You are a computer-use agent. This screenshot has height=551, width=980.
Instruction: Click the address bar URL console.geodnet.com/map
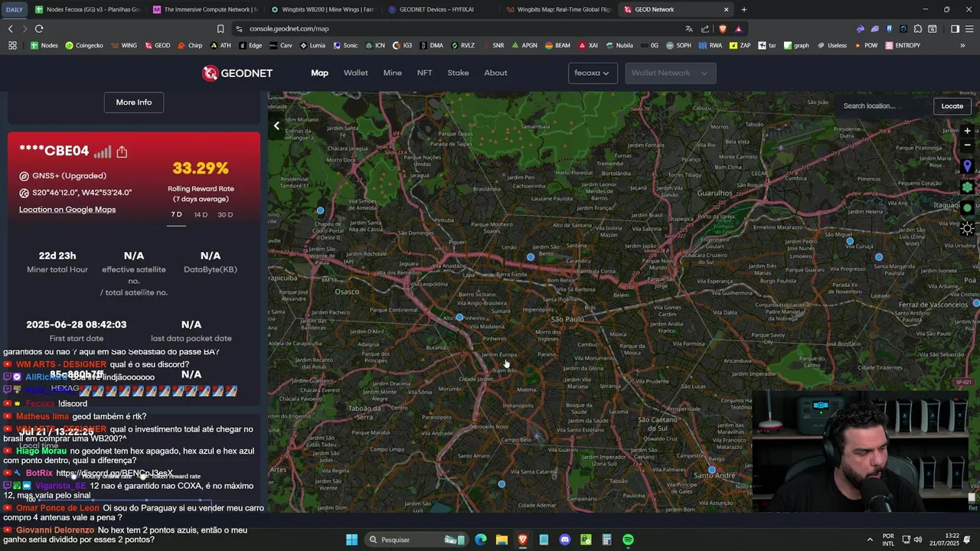[x=289, y=28]
